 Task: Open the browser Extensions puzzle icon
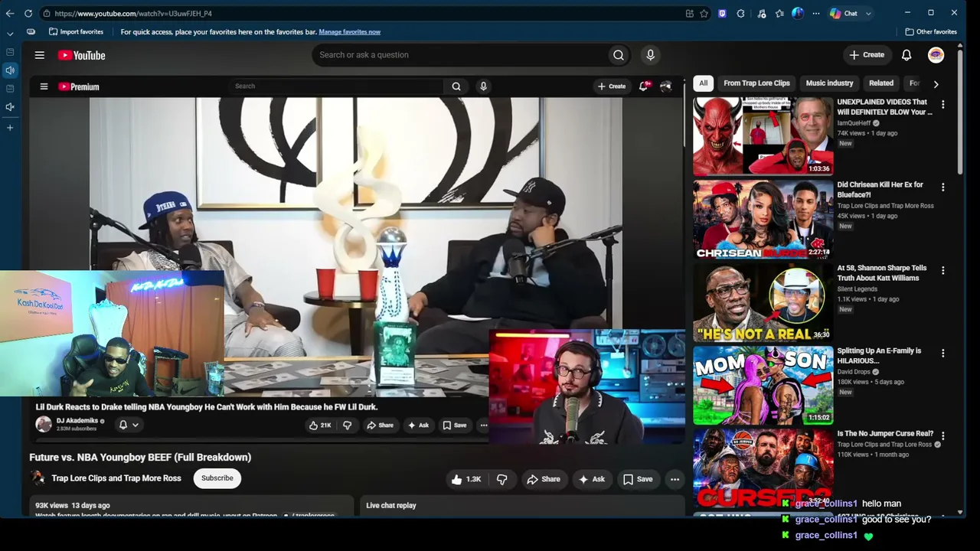pyautogui.click(x=741, y=13)
